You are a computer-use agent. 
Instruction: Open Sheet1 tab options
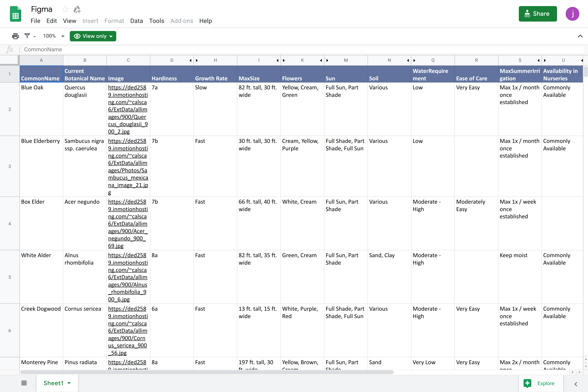pos(69,383)
